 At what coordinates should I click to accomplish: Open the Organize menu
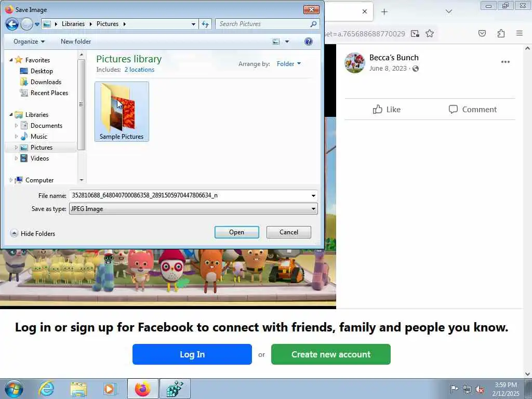(x=29, y=42)
